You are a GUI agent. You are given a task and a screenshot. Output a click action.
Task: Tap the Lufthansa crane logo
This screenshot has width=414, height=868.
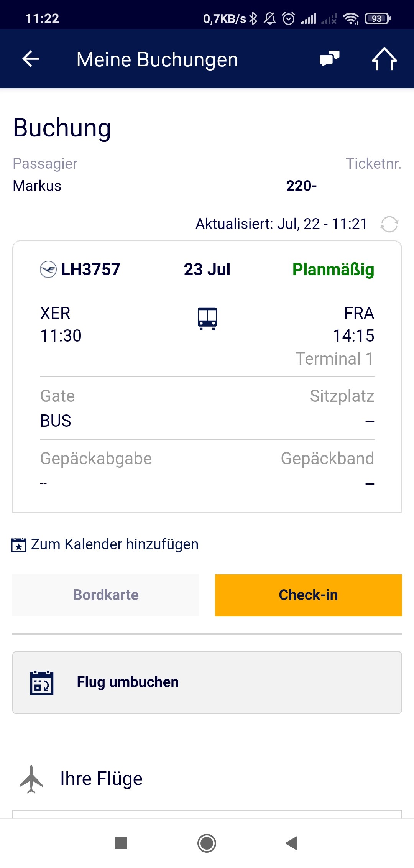point(48,269)
